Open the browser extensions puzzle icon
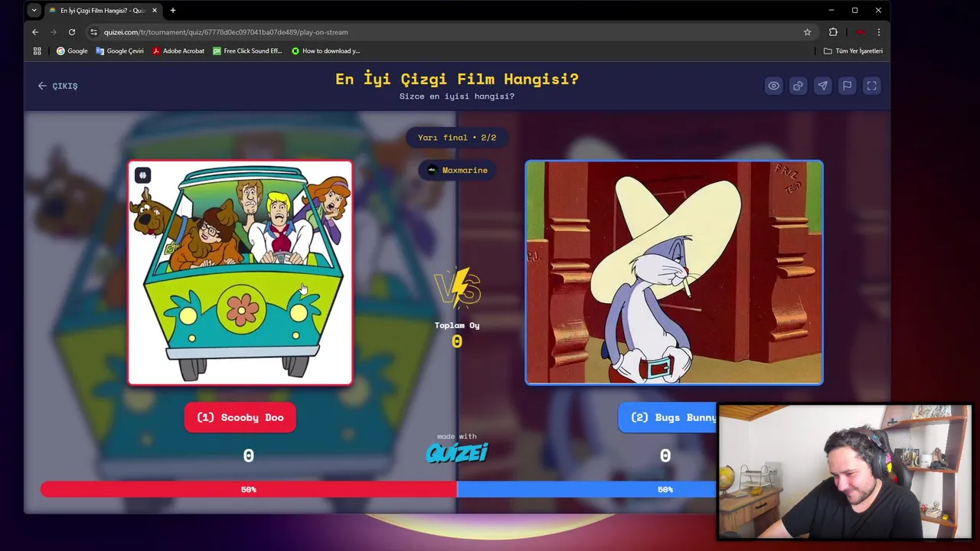Image resolution: width=980 pixels, height=551 pixels. pos(833,32)
